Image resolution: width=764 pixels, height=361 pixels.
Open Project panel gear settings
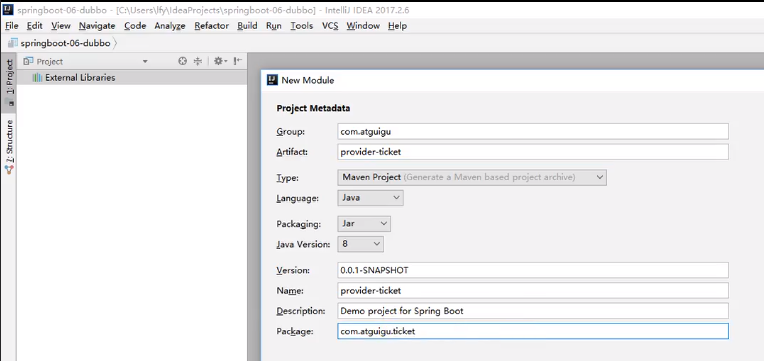(x=220, y=61)
